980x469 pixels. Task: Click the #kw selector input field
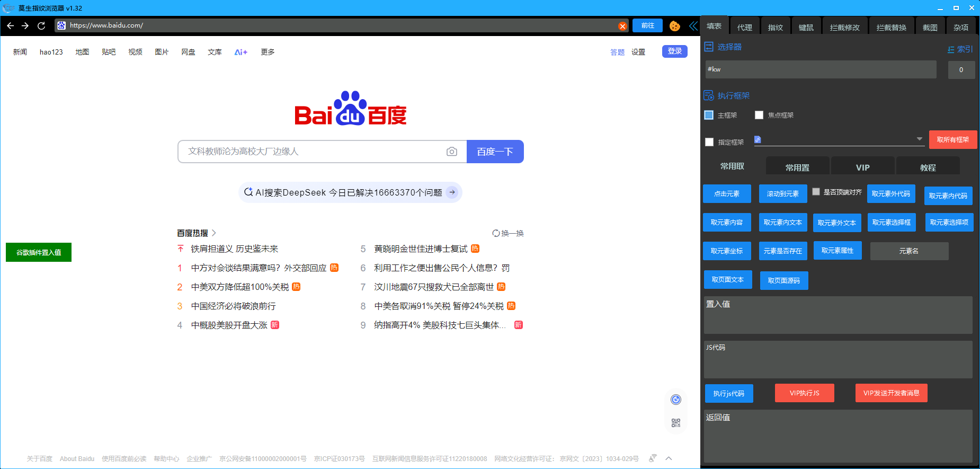pos(820,69)
